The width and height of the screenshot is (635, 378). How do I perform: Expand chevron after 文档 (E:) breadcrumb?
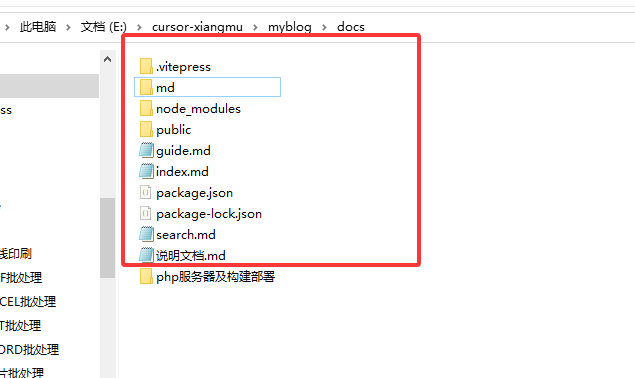click(x=139, y=28)
